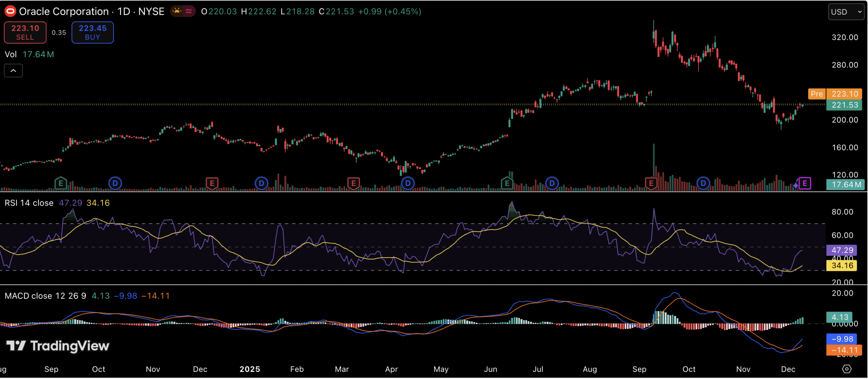This screenshot has width=868, height=379.
Task: Click the pre-market sun session icon
Action: [177, 12]
